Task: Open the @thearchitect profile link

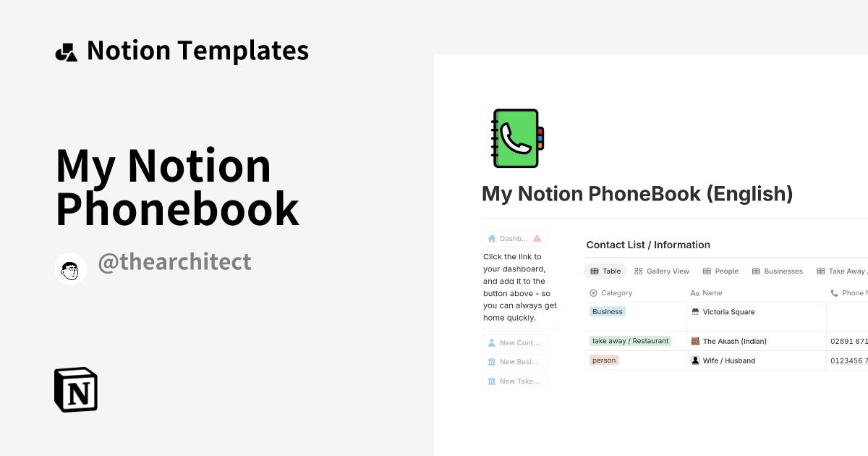Action: (x=174, y=261)
